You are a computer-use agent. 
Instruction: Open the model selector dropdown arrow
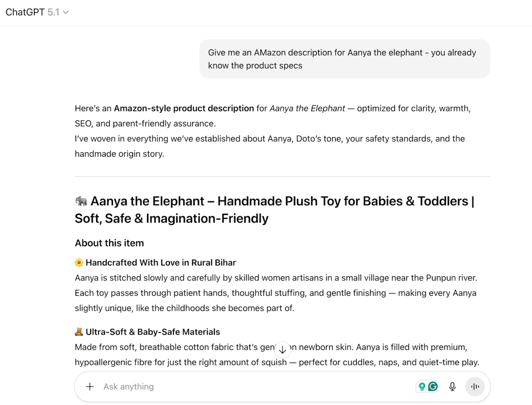click(66, 12)
